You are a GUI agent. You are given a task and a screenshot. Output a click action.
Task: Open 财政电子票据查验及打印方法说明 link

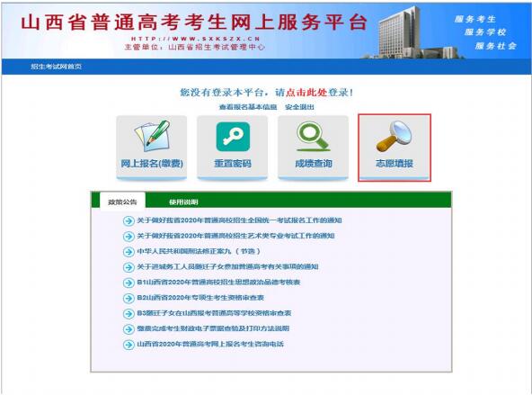click(x=213, y=328)
